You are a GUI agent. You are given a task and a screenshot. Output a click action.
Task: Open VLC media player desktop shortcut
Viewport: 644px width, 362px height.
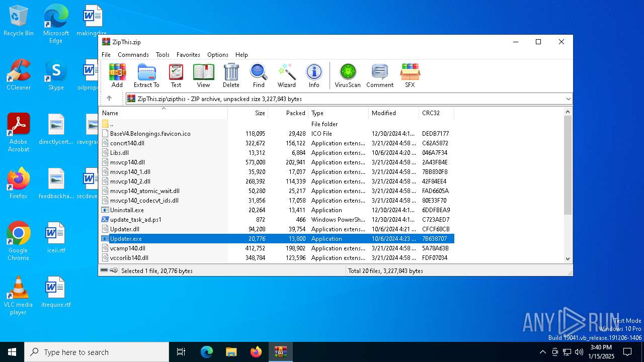(19, 296)
